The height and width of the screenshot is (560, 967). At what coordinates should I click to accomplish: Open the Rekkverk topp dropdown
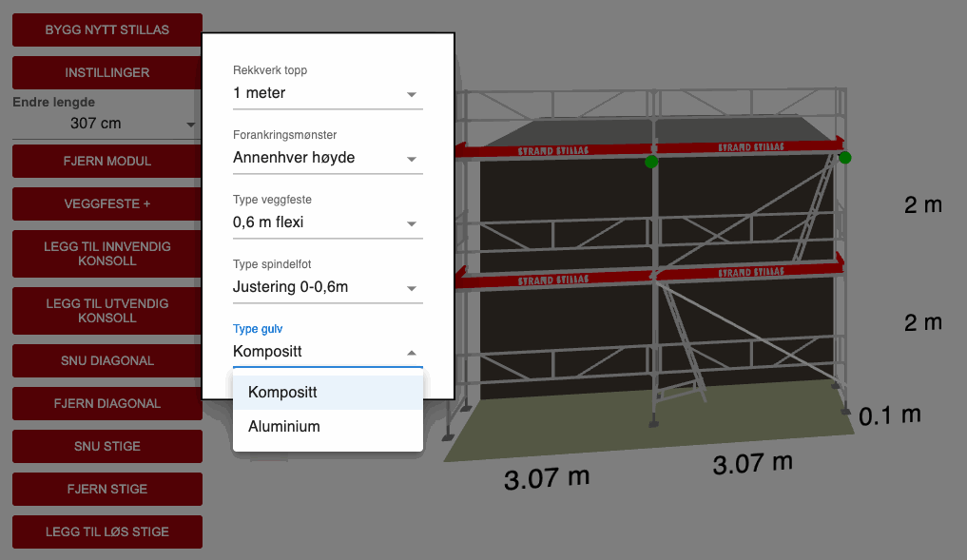point(327,93)
